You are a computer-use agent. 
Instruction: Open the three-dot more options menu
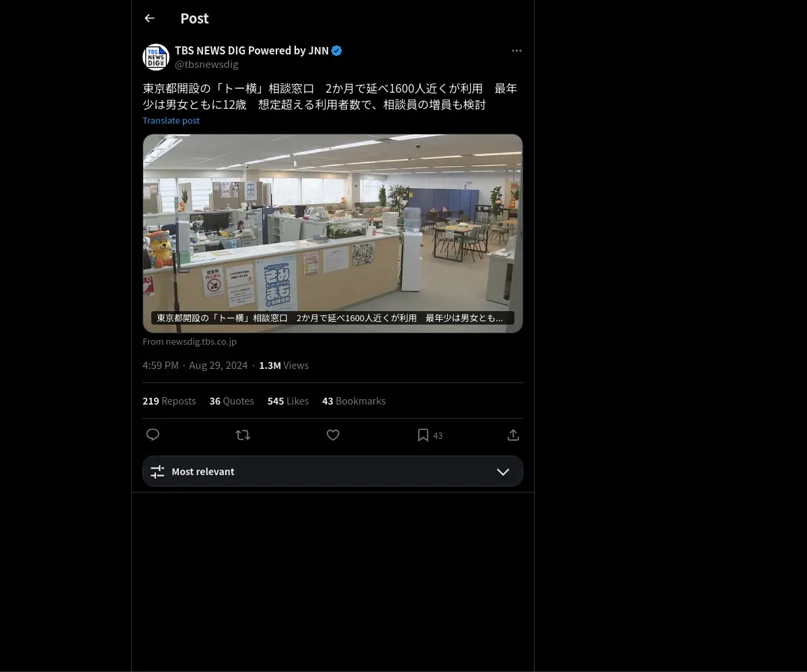[x=516, y=50]
